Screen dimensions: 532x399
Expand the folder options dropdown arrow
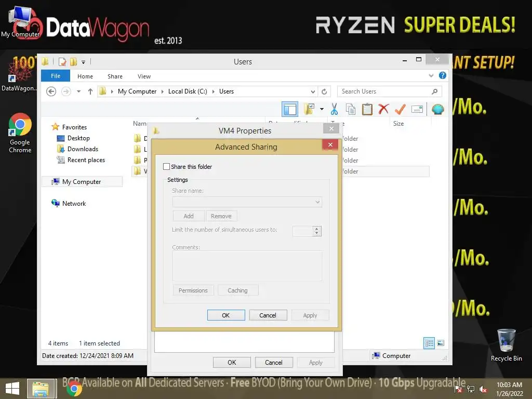click(322, 109)
